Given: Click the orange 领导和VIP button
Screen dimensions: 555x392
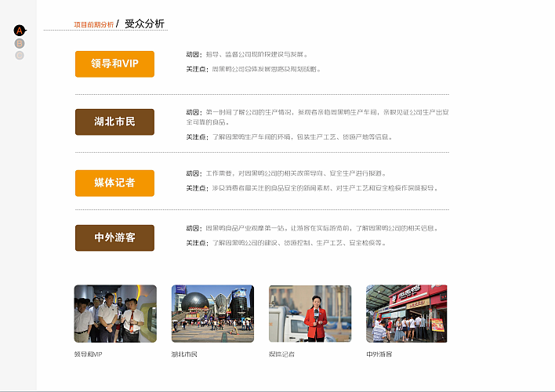Looking at the screenshot, I should click(114, 64).
